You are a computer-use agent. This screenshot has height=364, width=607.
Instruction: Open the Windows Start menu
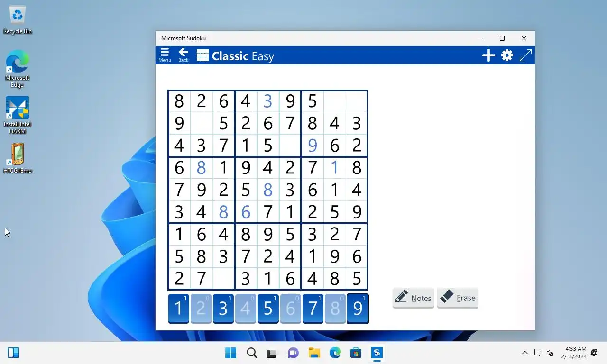point(231,353)
